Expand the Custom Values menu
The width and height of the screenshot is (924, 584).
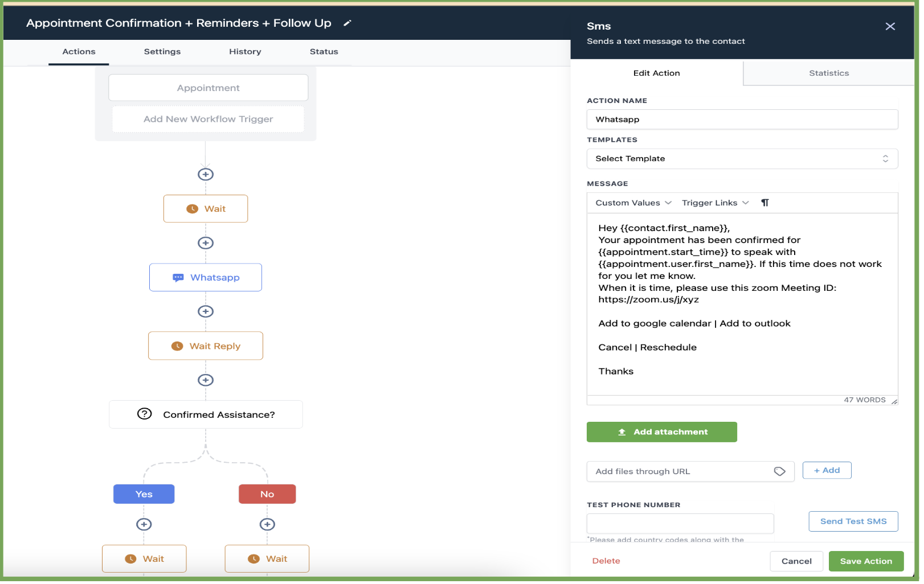[633, 203]
